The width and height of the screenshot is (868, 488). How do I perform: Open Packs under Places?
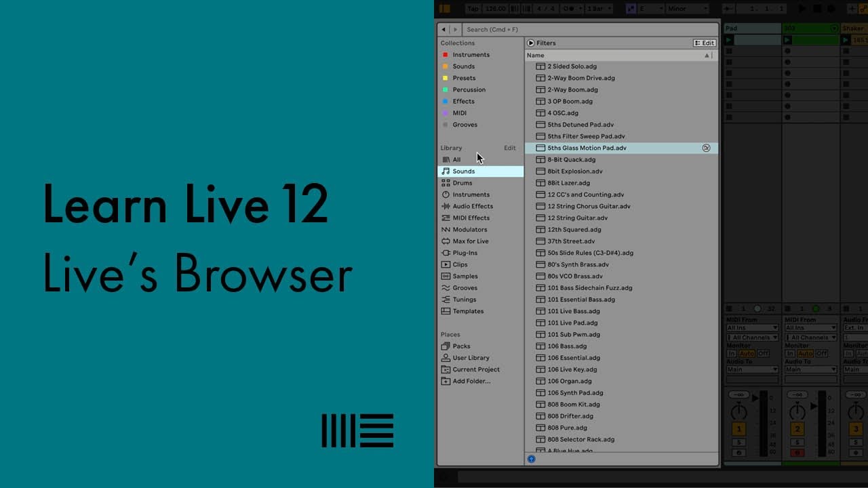[480, 346]
